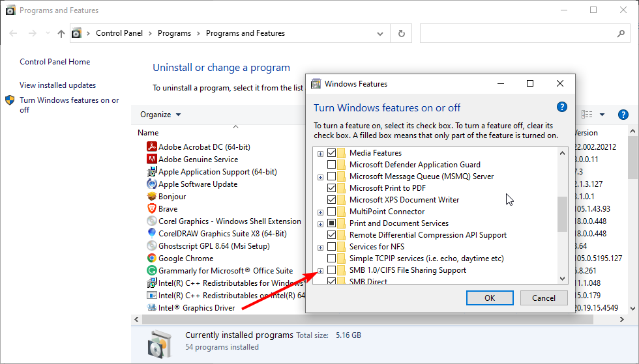Expand the Microsoft Message Queue Server node
The height and width of the screenshot is (364, 639).
point(320,177)
